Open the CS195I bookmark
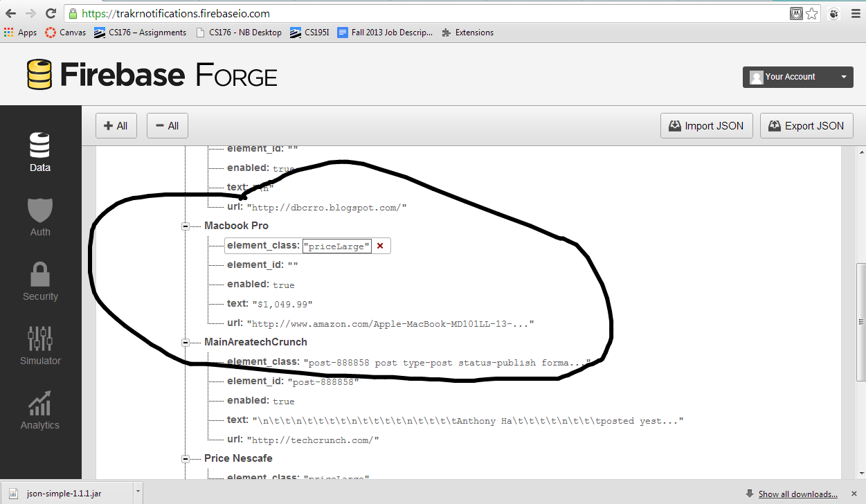 [310, 33]
